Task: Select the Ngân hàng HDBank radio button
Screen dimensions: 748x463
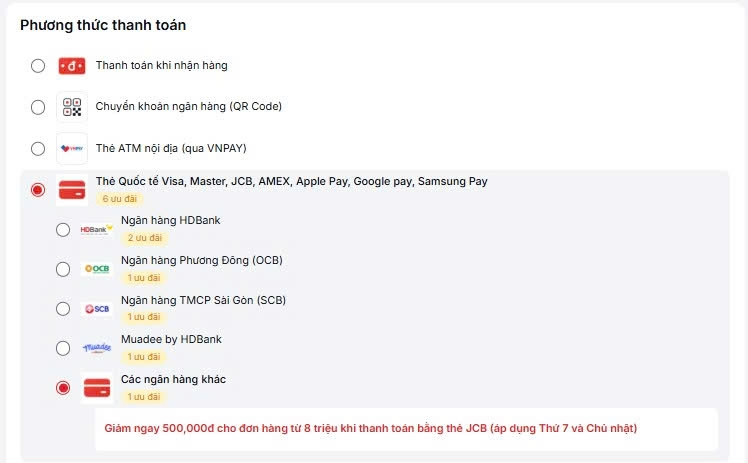Action: 63,230
